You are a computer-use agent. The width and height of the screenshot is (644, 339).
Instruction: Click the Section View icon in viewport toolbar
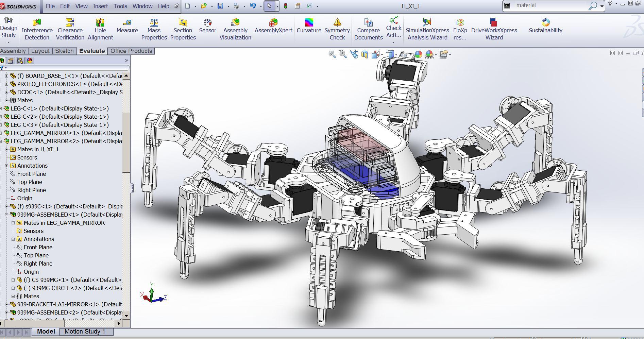(x=365, y=54)
